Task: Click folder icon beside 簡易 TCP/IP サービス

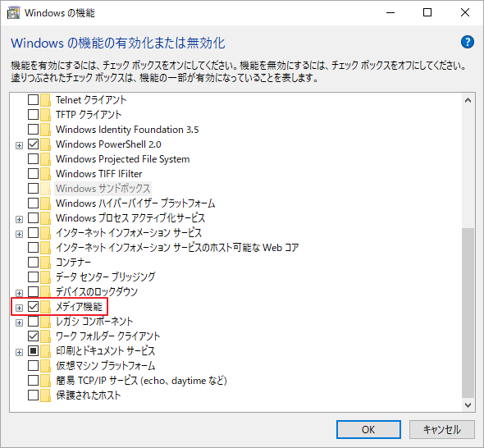Action: pyautogui.click(x=46, y=381)
